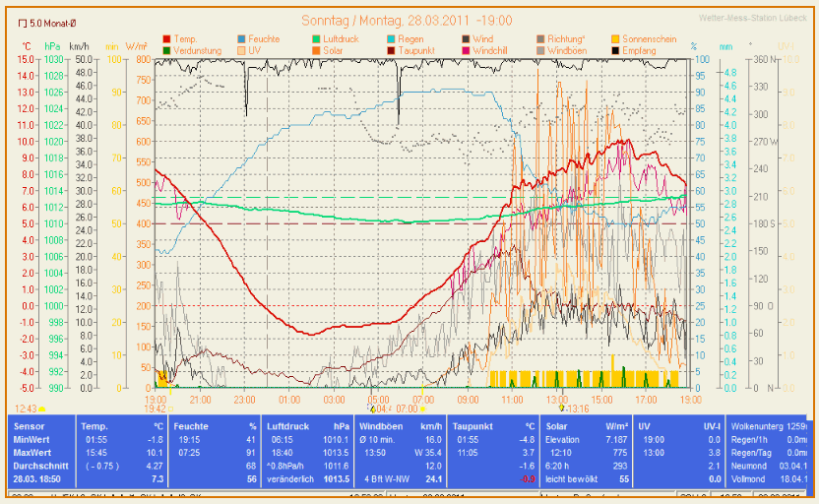This screenshot has width=819, height=504.
Task: Click the magenta Windchill legend icon
Action: coord(466,49)
